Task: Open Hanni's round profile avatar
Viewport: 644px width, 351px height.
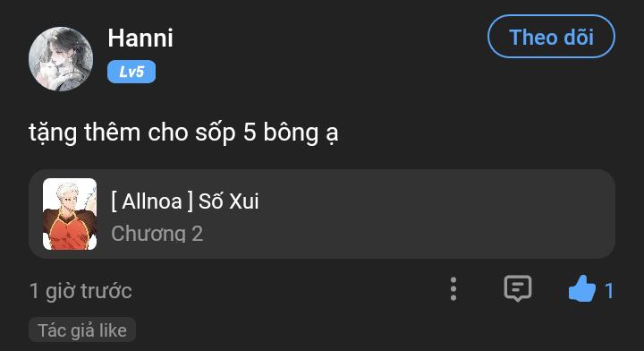Action: pyautogui.click(x=61, y=59)
